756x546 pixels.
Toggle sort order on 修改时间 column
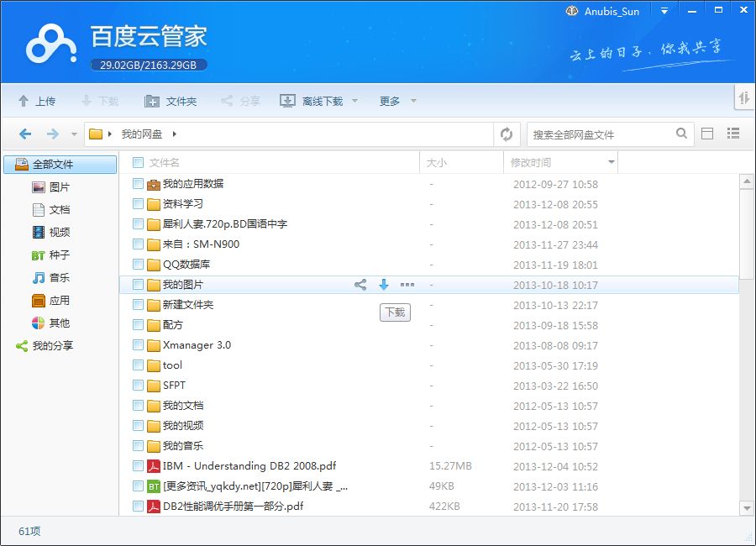click(x=612, y=162)
